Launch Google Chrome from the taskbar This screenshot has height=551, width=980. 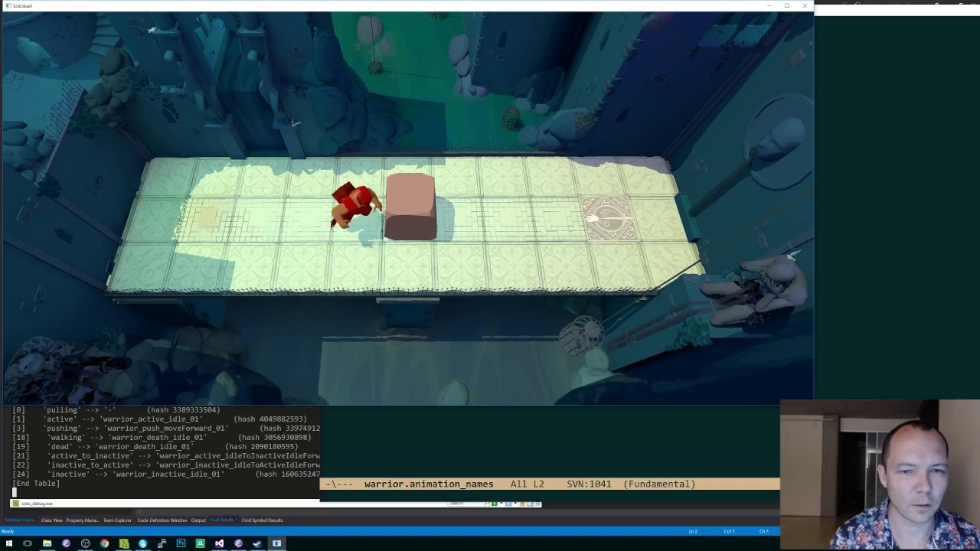[104, 543]
